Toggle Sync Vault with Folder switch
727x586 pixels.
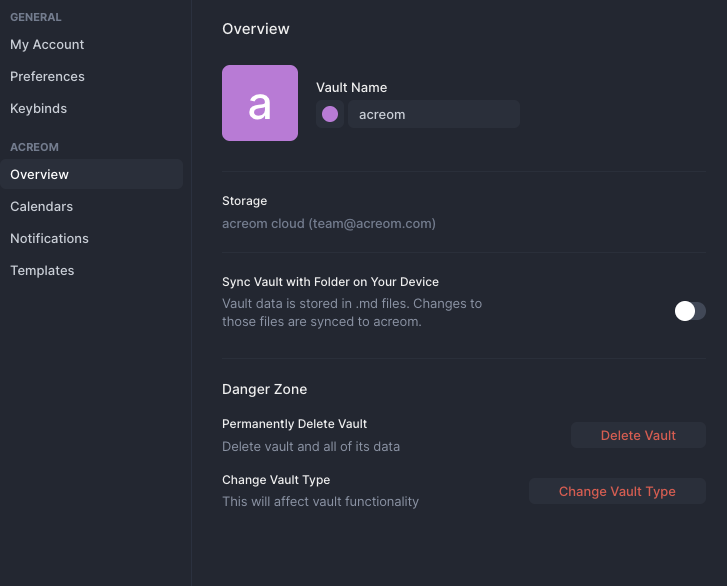point(690,311)
